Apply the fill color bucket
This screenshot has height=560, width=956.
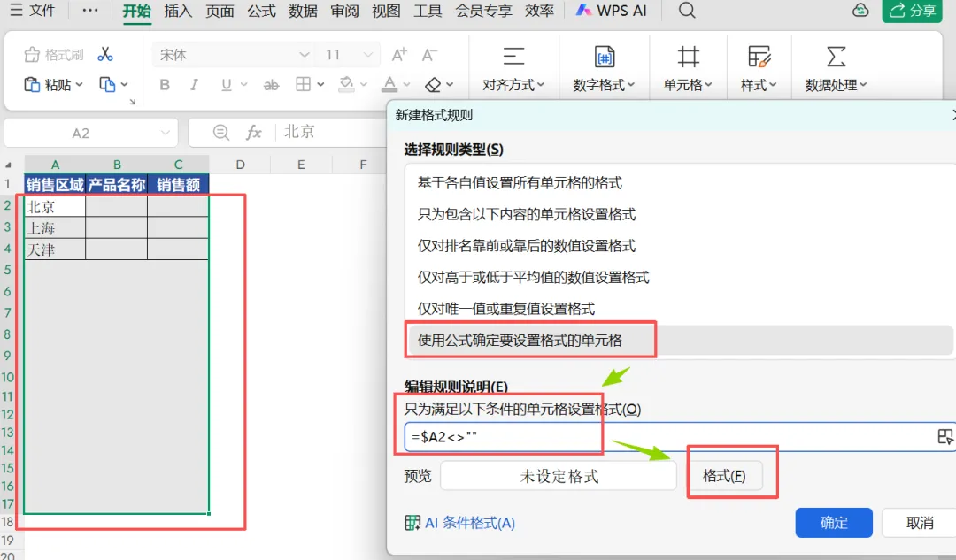coord(346,84)
